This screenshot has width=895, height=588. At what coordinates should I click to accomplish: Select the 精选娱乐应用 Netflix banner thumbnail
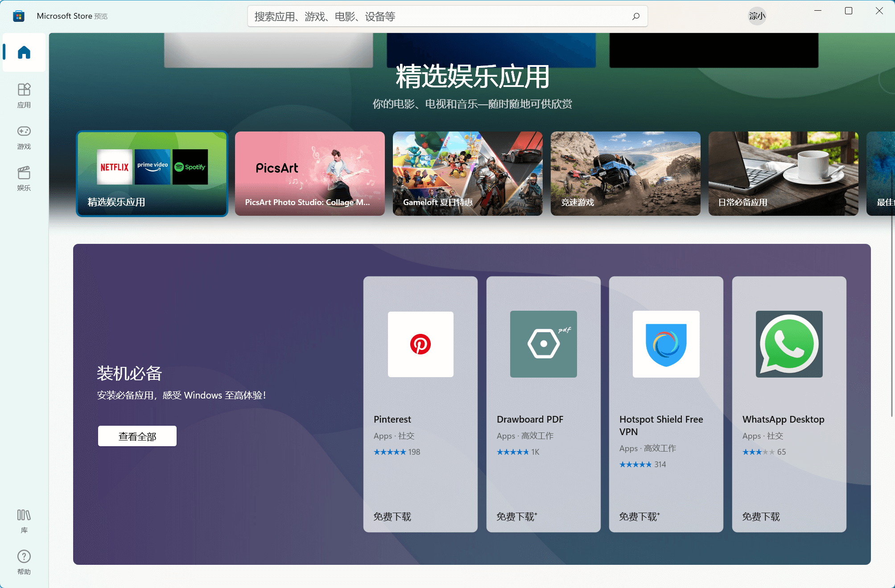point(152,173)
